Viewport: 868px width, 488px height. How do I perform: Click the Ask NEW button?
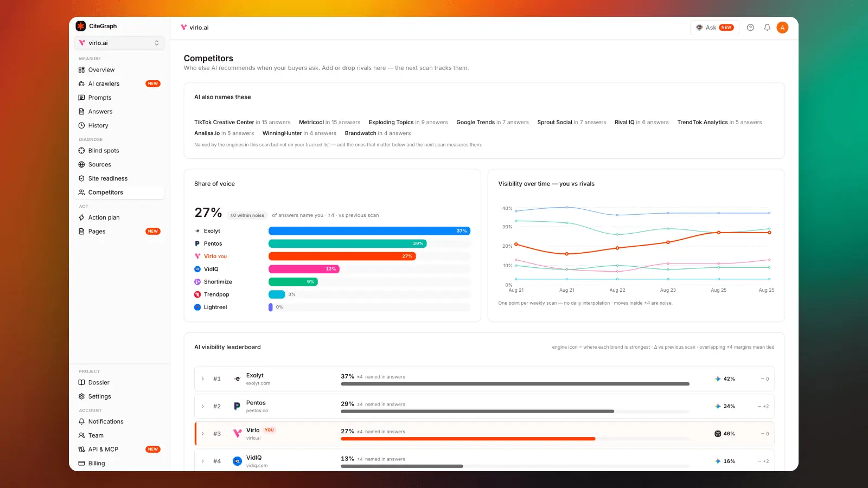click(x=714, y=28)
